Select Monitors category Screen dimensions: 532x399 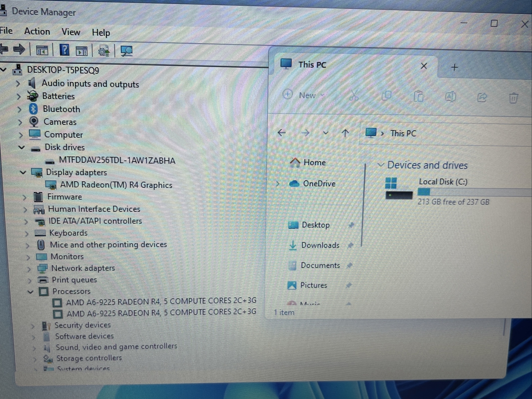[x=67, y=257]
